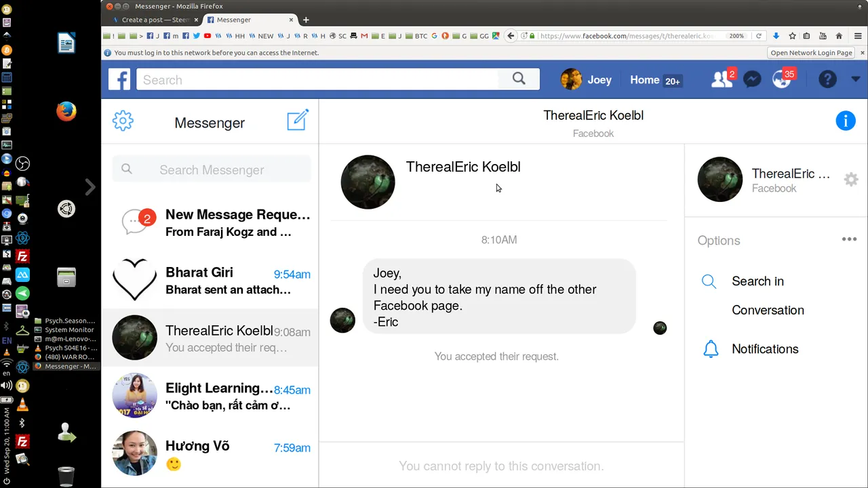This screenshot has height=488, width=868.
Task: Open Firefox home button
Action: point(839,36)
